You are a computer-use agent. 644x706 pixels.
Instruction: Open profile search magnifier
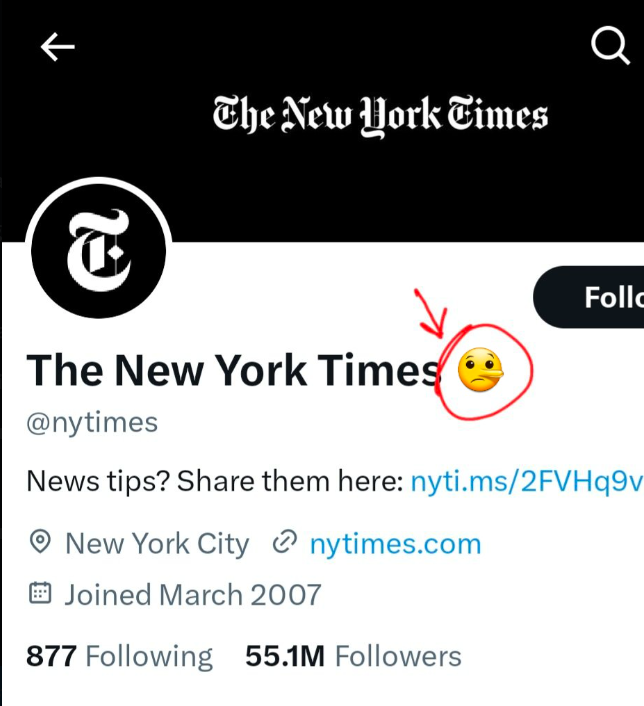coord(609,46)
